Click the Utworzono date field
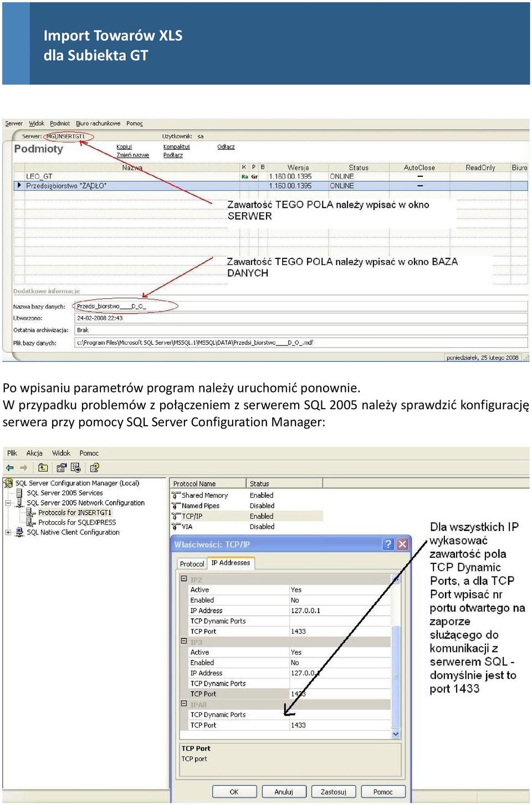The width and height of the screenshot is (532, 805). click(x=301, y=318)
